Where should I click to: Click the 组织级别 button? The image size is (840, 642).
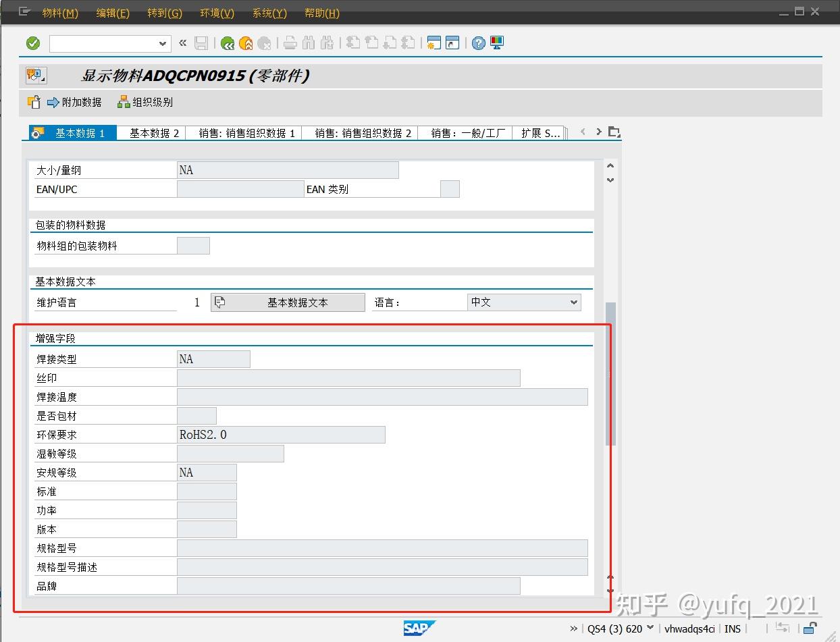[x=145, y=102]
